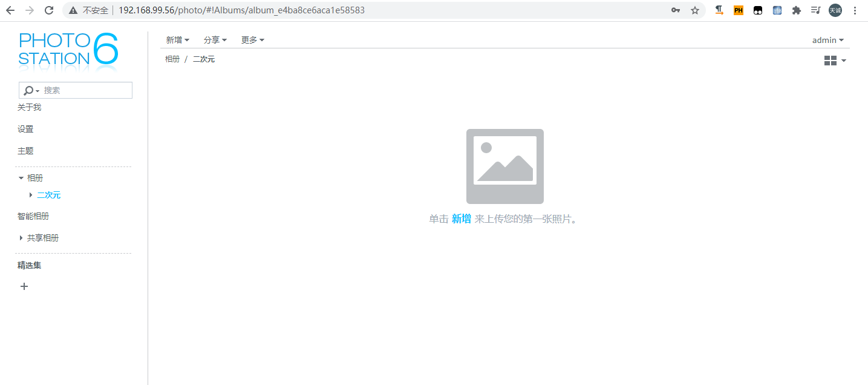Open the 分享 dropdown menu
Screen dimensions: 868x385
point(215,40)
